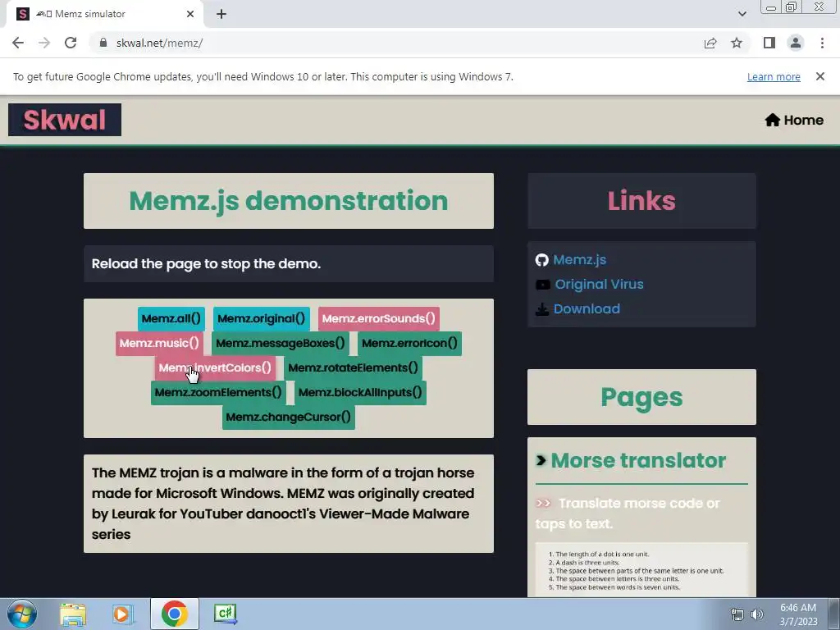The height and width of the screenshot is (630, 840).
Task: Go back using the browser back arrow
Action: click(18, 43)
